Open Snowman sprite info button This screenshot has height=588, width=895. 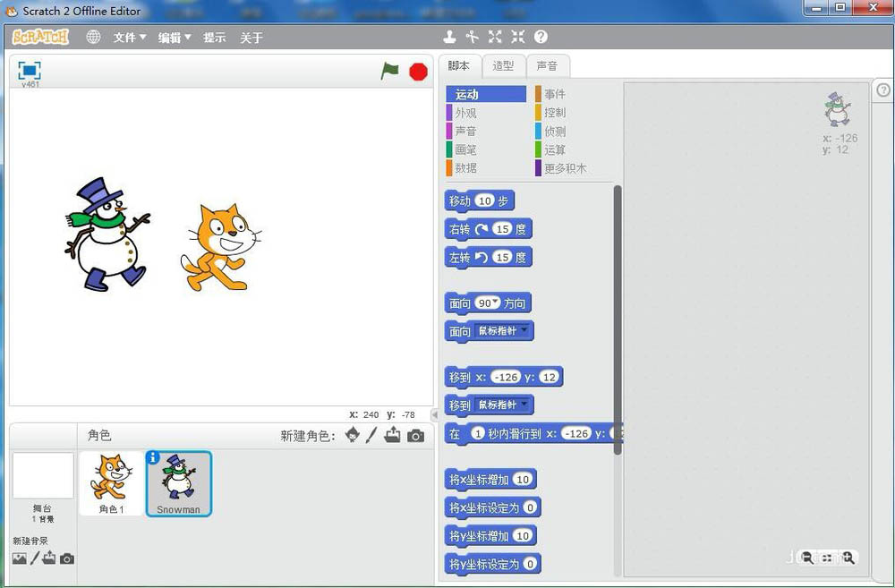tap(152, 457)
